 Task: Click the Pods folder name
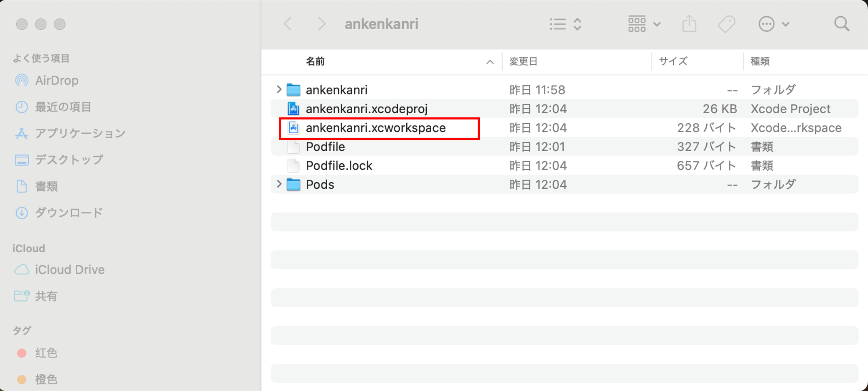pyautogui.click(x=320, y=184)
